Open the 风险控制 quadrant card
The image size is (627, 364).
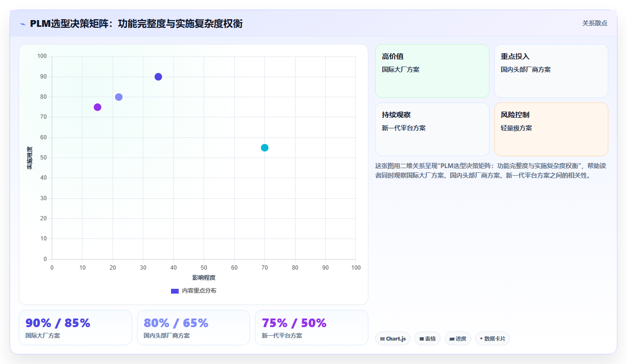551,129
